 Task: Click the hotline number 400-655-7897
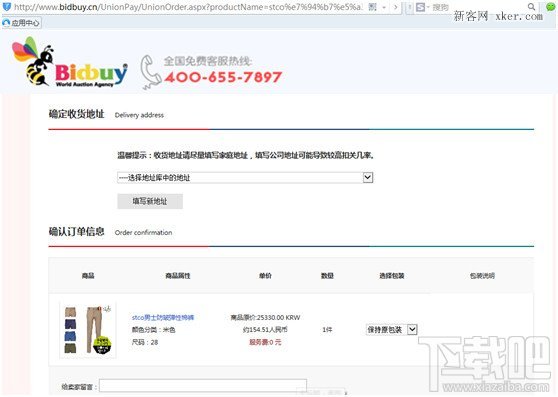(223, 77)
